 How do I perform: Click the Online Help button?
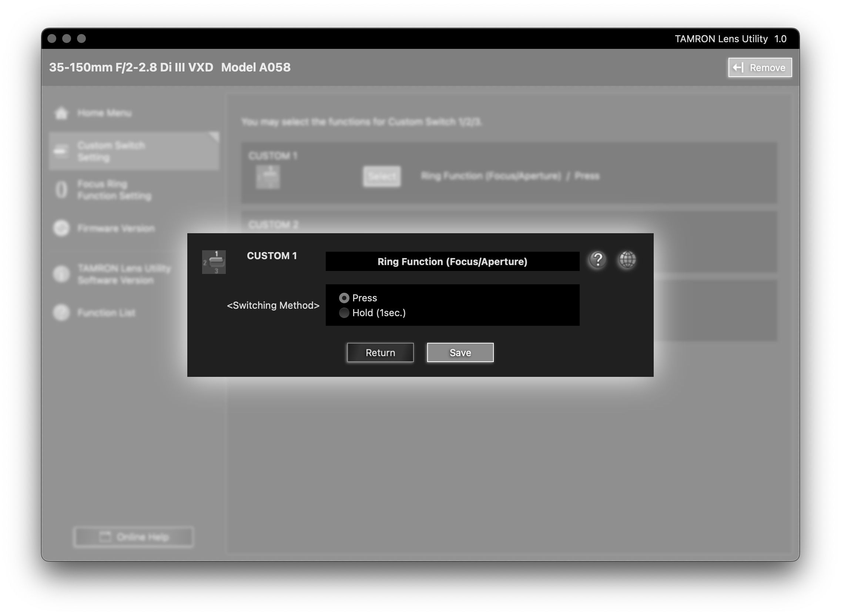click(134, 537)
